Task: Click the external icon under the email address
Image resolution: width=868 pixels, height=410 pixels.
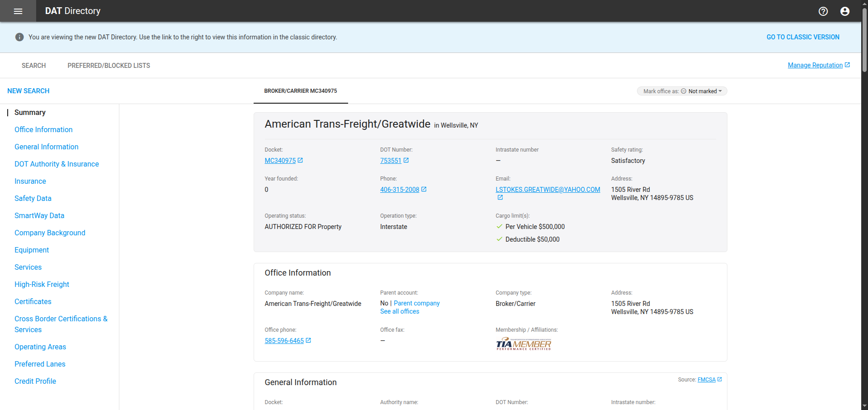Action: (500, 197)
